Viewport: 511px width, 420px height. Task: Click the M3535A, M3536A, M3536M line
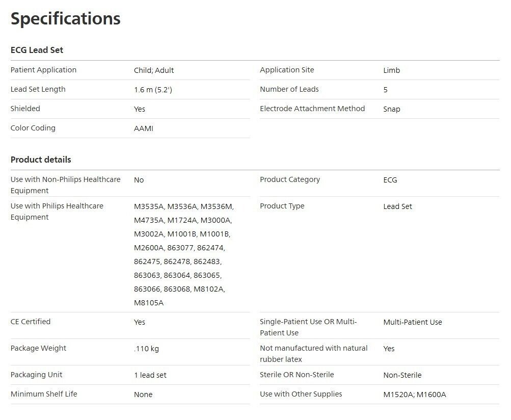[184, 206]
